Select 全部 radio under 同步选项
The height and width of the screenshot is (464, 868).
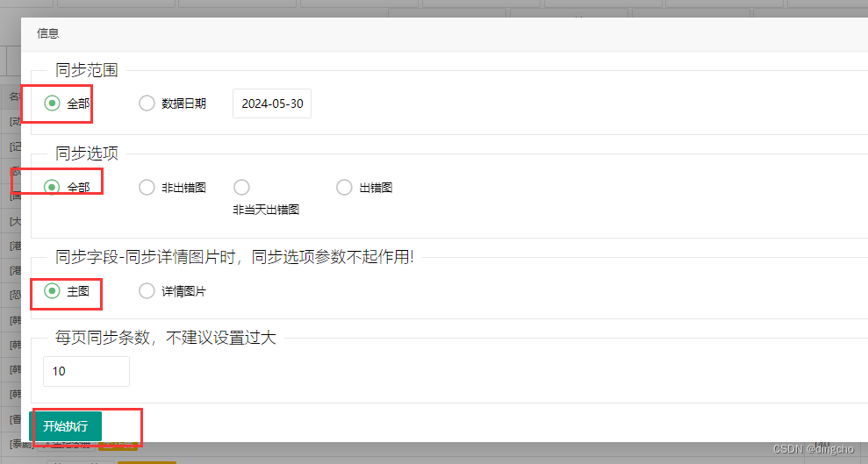(x=53, y=187)
